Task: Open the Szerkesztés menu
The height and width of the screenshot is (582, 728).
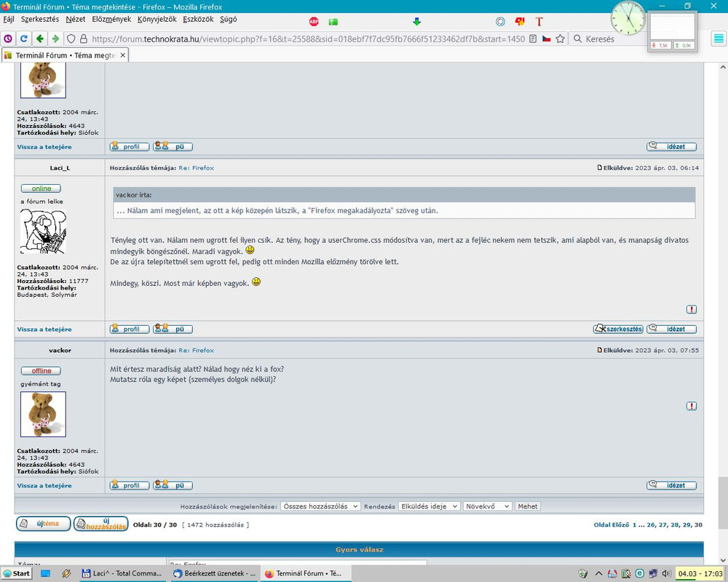Action: 40,19
